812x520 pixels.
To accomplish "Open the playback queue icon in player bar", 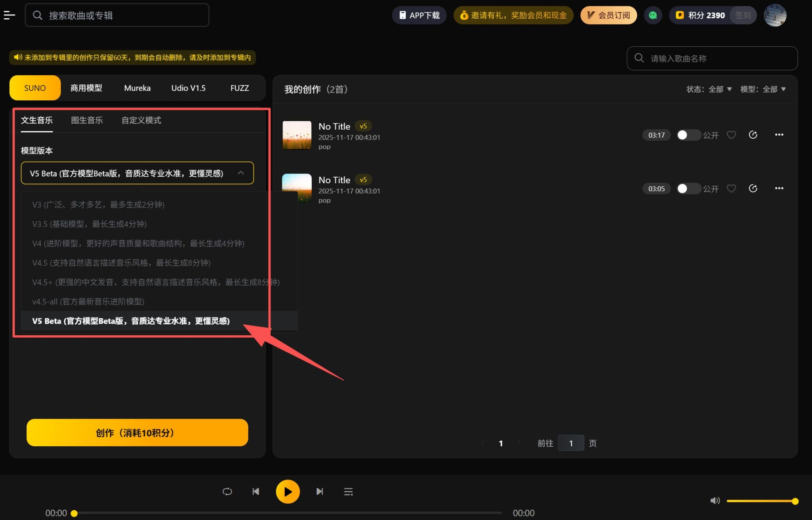I will pos(348,491).
